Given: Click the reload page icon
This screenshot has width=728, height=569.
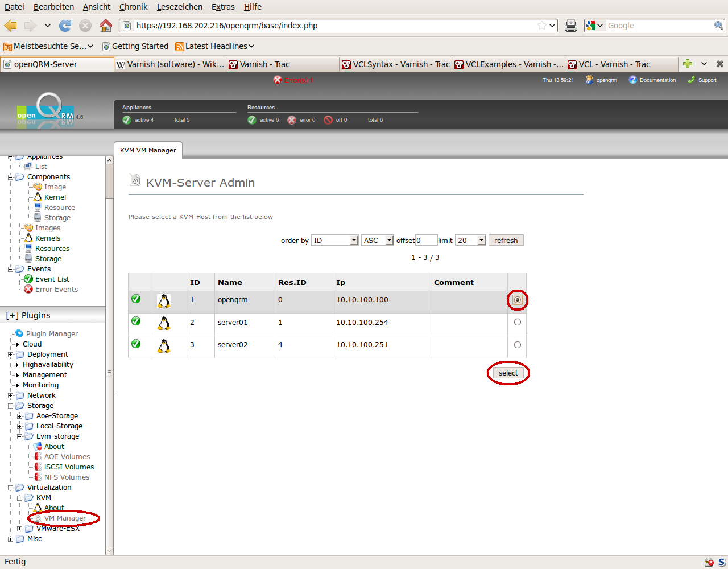Looking at the screenshot, I should coord(65,26).
